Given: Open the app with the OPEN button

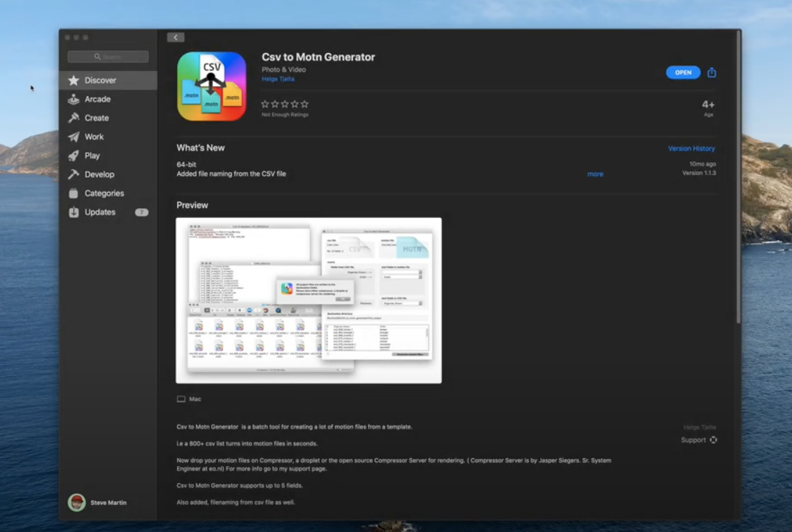Looking at the screenshot, I should [x=683, y=72].
